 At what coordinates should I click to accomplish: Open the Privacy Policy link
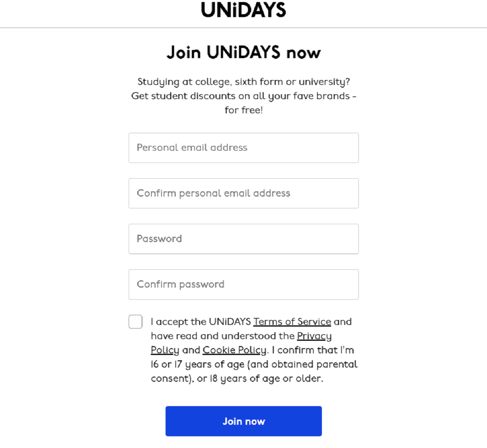tap(314, 336)
